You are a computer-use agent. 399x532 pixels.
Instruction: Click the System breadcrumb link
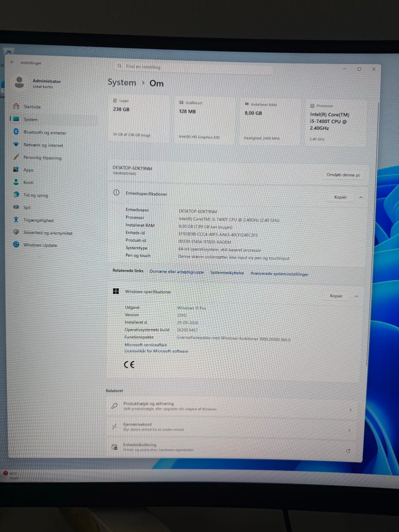click(122, 82)
